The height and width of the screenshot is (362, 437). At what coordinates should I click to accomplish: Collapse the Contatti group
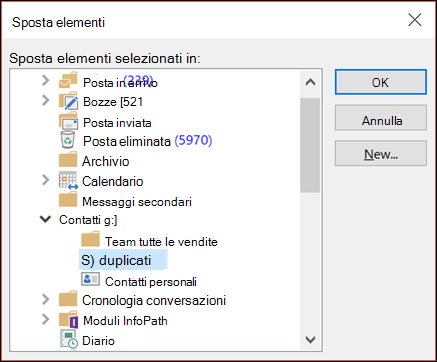[x=45, y=219]
